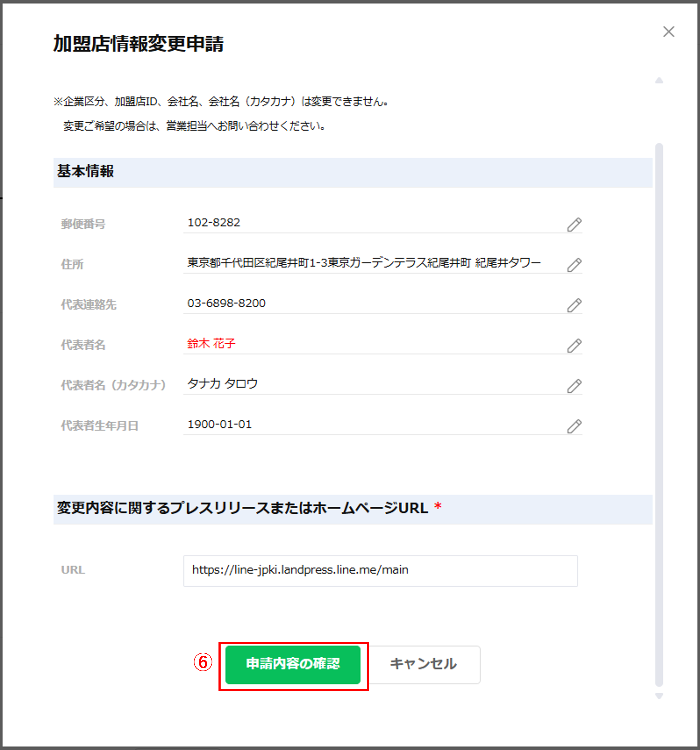Click pencil icon beside postal code 102-8282
The height and width of the screenshot is (750, 700).
[574, 225]
